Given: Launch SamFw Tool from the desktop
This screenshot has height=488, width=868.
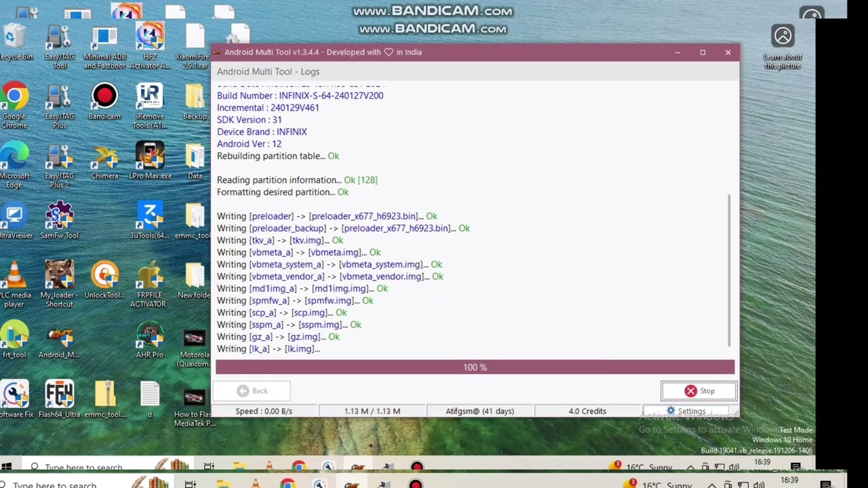Looking at the screenshot, I should tap(60, 222).
